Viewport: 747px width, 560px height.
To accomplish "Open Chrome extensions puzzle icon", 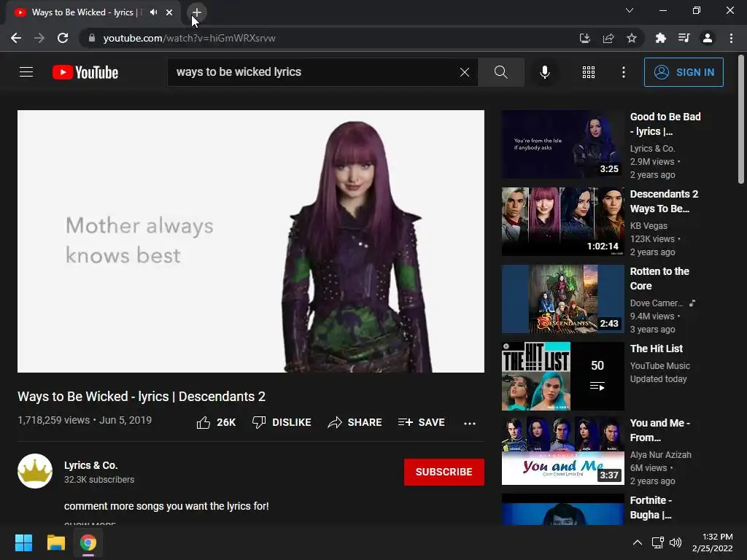I will (660, 38).
